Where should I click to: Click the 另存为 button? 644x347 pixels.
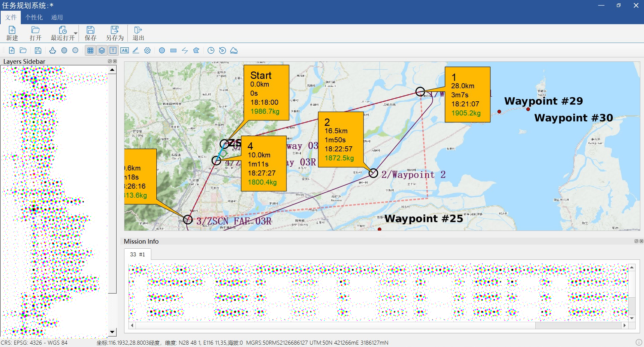pyautogui.click(x=115, y=33)
